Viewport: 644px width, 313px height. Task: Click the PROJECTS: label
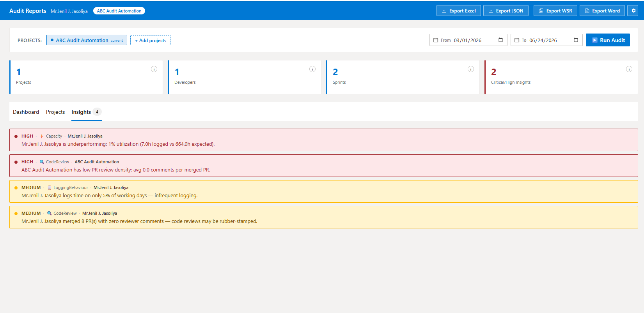point(30,41)
